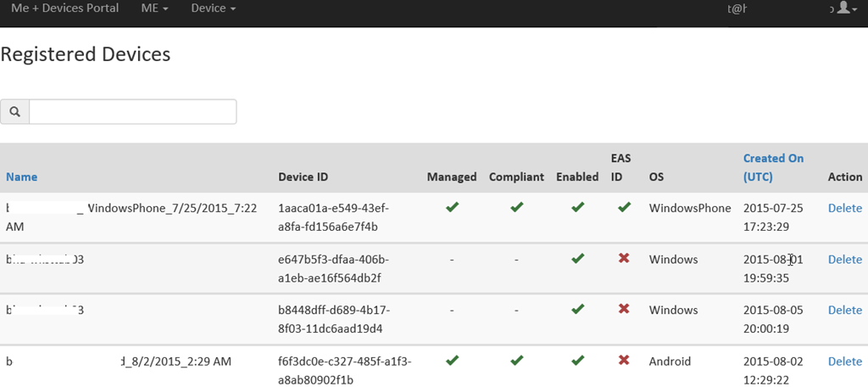This screenshot has height=387, width=868.
Task: Delete device created 2015-08-01
Action: pyautogui.click(x=844, y=260)
